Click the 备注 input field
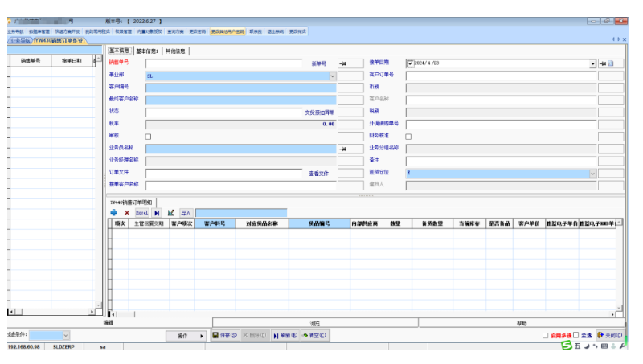This screenshot has height=364, width=643. point(501,161)
